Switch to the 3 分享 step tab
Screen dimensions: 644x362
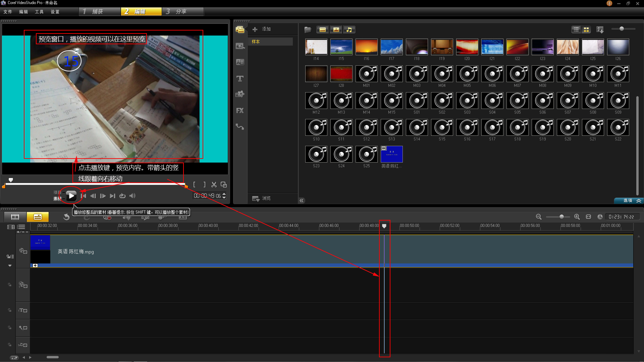(182, 12)
